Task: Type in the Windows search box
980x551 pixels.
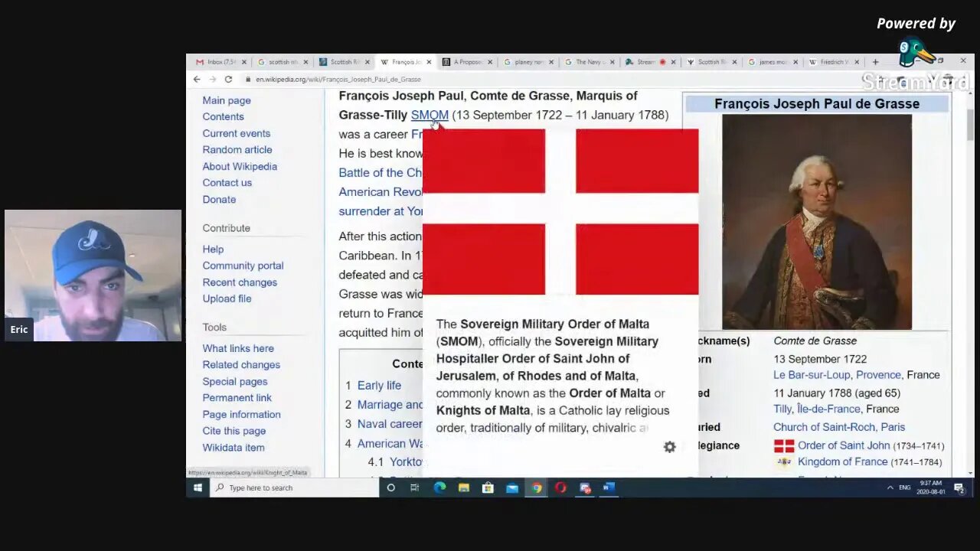Action: click(295, 487)
